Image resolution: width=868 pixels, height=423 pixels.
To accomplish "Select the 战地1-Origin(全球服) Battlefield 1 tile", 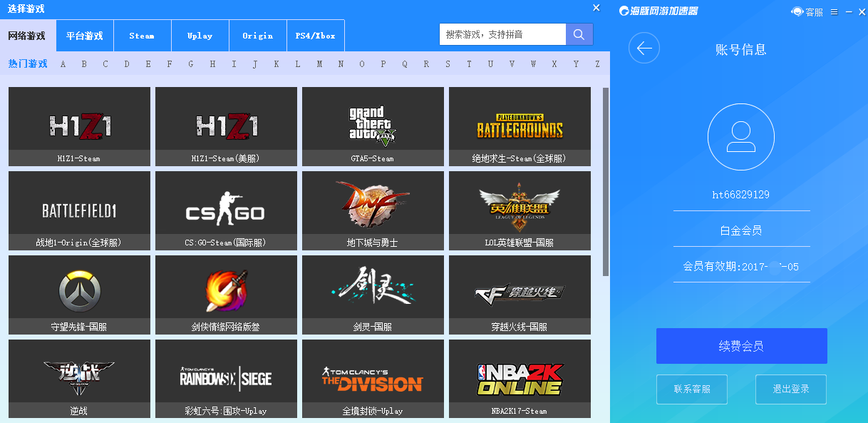I will [x=79, y=210].
